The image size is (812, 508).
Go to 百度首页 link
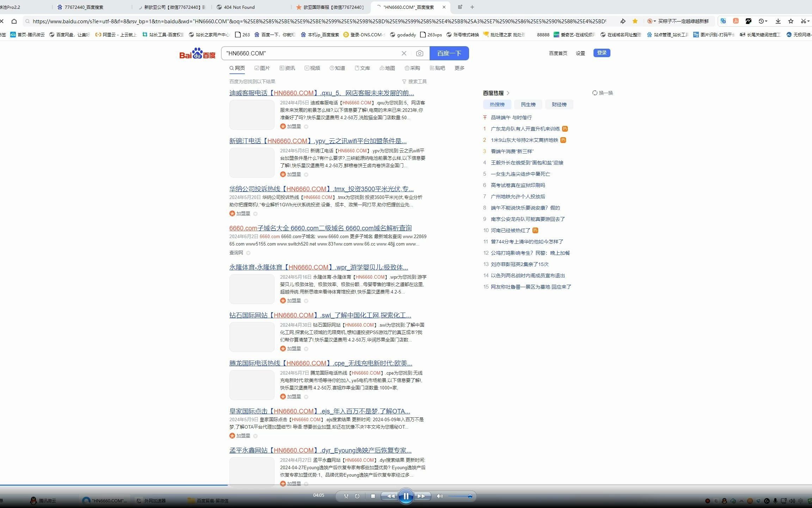(x=558, y=53)
